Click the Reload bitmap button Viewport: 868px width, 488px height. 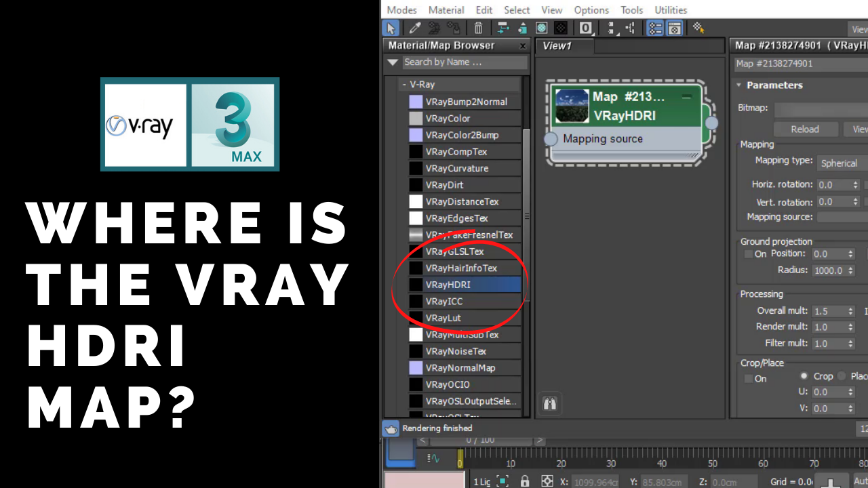(x=805, y=129)
